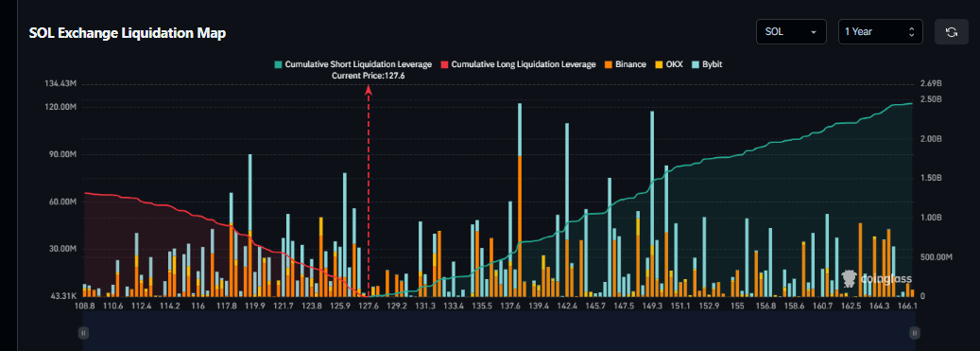Toggle Cumulative Short Liquidation Leverage legend
The image size is (980, 351).
click(x=353, y=64)
